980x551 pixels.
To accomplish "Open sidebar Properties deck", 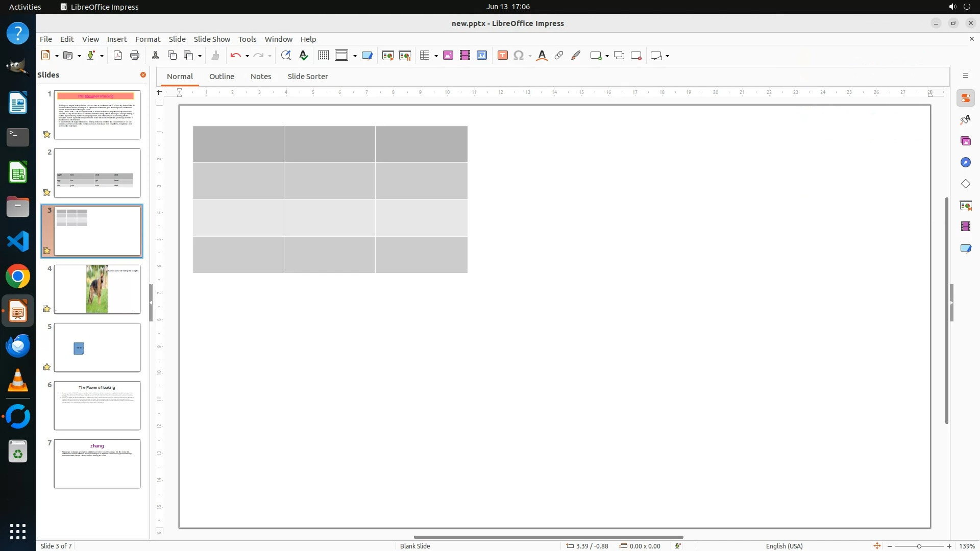I will click(965, 98).
